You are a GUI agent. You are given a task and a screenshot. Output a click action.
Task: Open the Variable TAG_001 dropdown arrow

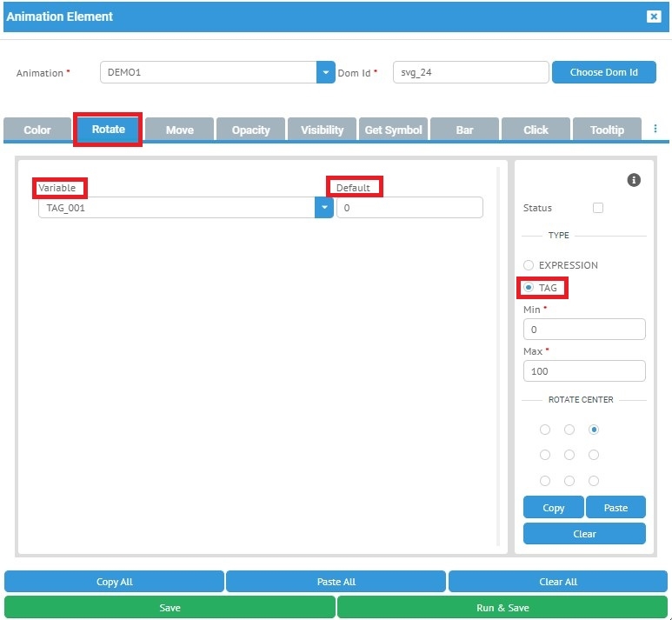pyautogui.click(x=324, y=208)
